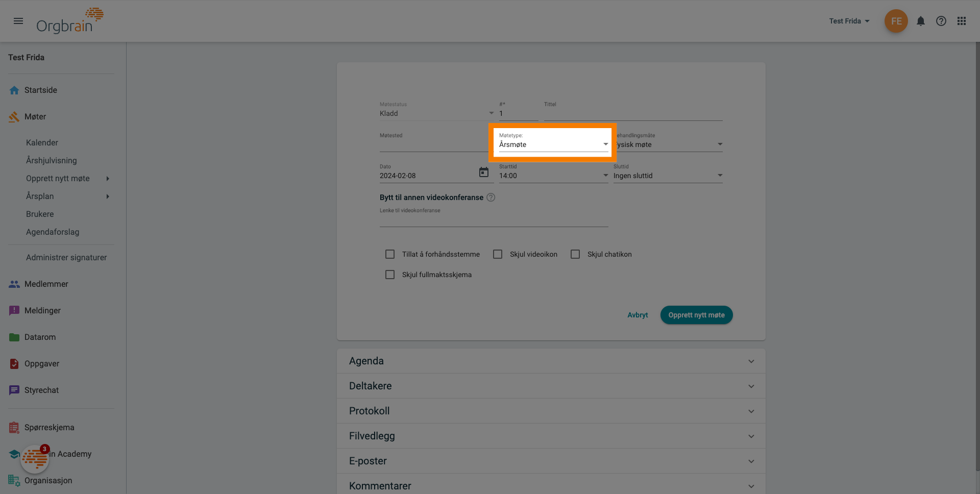This screenshot has height=494, width=980.
Task: Expand the Protokoll section
Action: pyautogui.click(x=551, y=411)
